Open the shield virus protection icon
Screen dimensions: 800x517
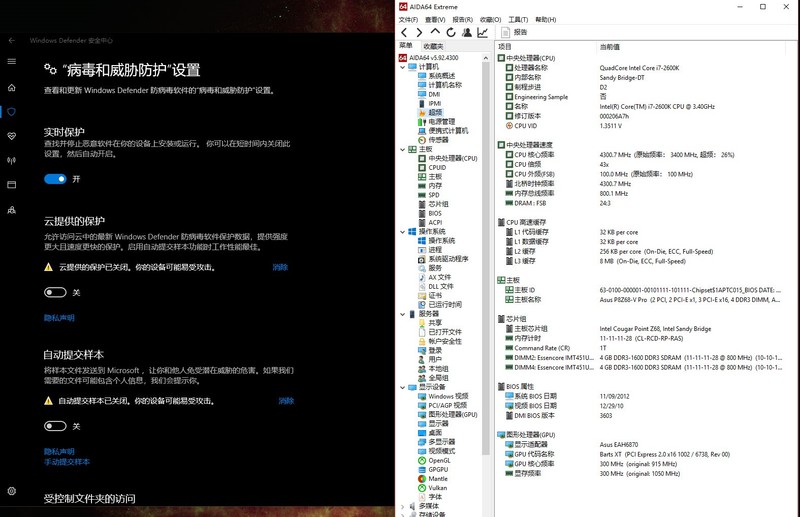[12, 112]
